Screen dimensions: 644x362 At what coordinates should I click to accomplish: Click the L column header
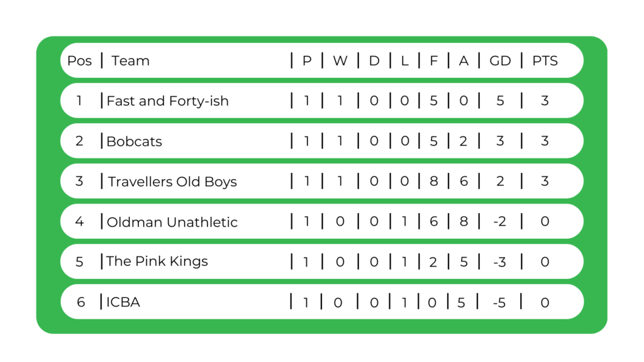[404, 61]
